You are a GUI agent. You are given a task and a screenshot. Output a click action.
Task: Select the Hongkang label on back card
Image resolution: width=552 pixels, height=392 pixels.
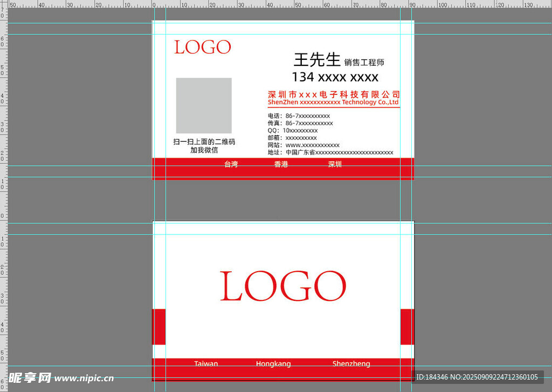tap(273, 363)
